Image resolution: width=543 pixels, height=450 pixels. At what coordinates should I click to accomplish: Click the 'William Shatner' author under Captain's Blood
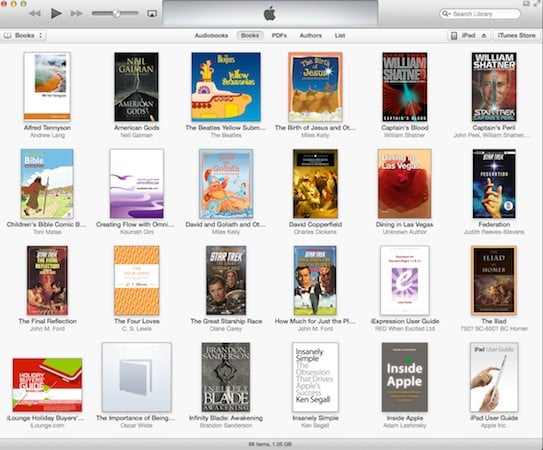[404, 135]
